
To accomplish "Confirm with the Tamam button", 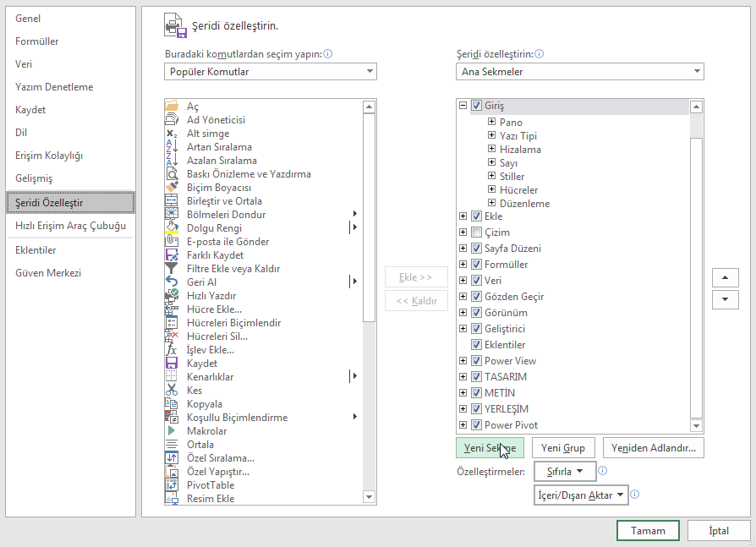I will (x=648, y=531).
